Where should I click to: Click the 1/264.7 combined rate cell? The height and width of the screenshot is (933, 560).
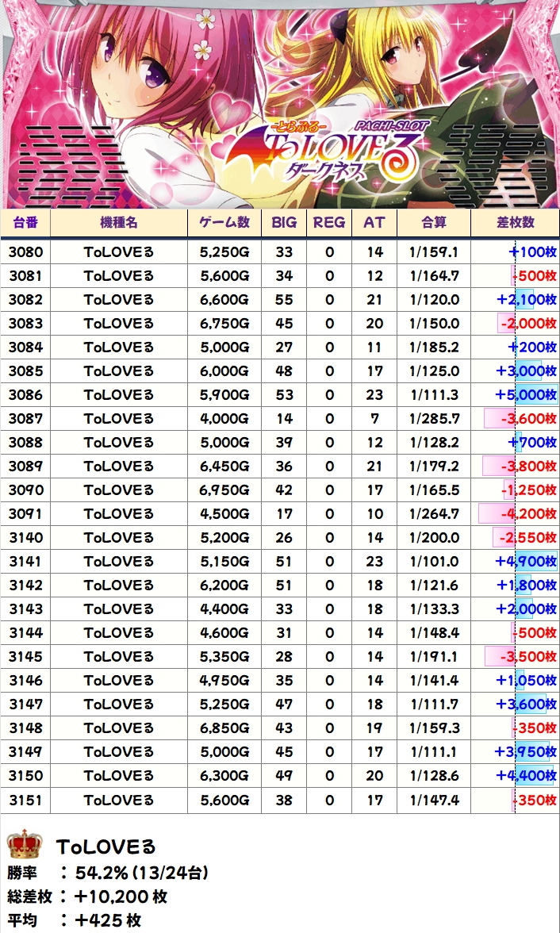(434, 514)
